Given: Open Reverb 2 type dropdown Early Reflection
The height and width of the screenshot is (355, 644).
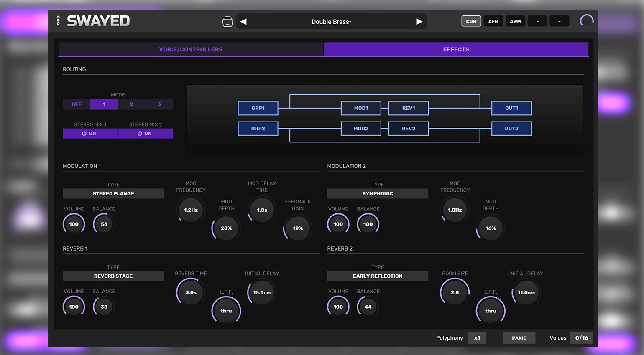Looking at the screenshot, I should pyautogui.click(x=378, y=276).
